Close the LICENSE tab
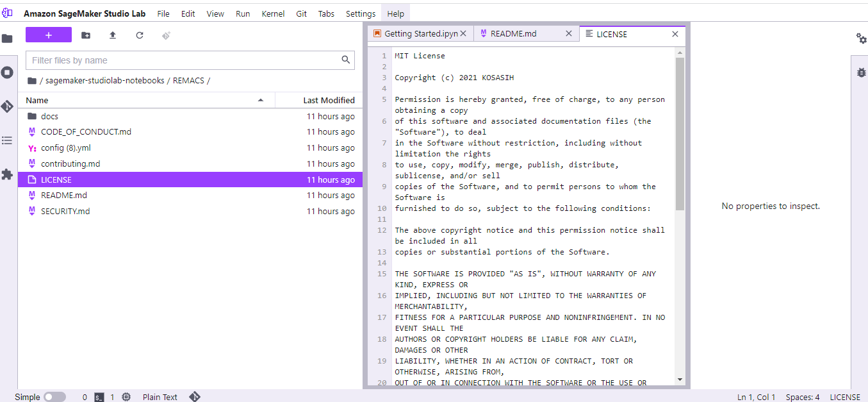 [x=675, y=34]
